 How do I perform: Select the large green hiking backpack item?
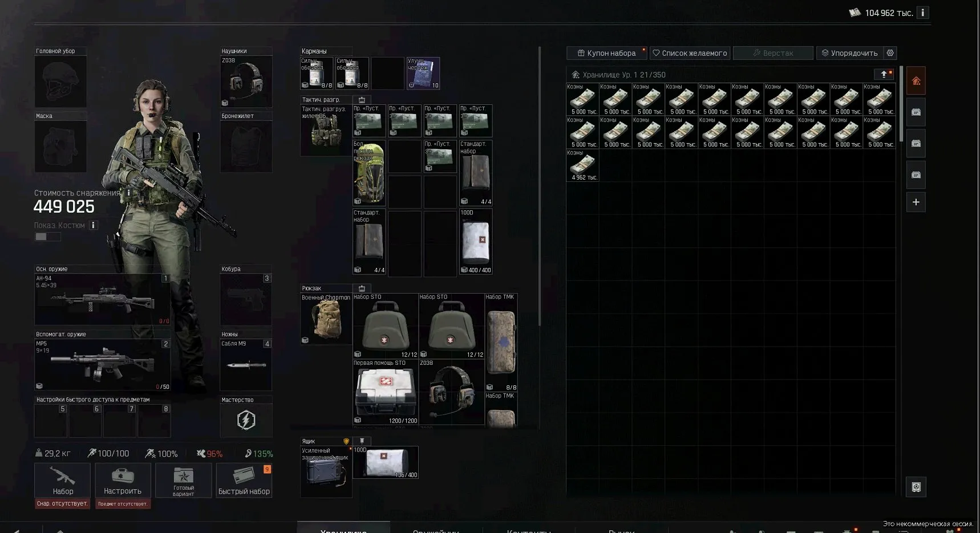click(369, 173)
